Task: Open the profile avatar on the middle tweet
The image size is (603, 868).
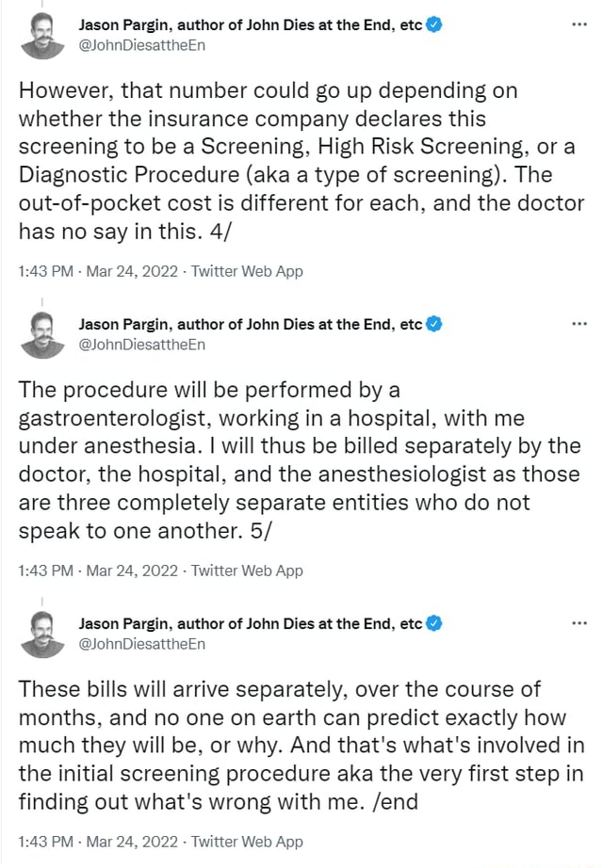Action: (x=41, y=333)
